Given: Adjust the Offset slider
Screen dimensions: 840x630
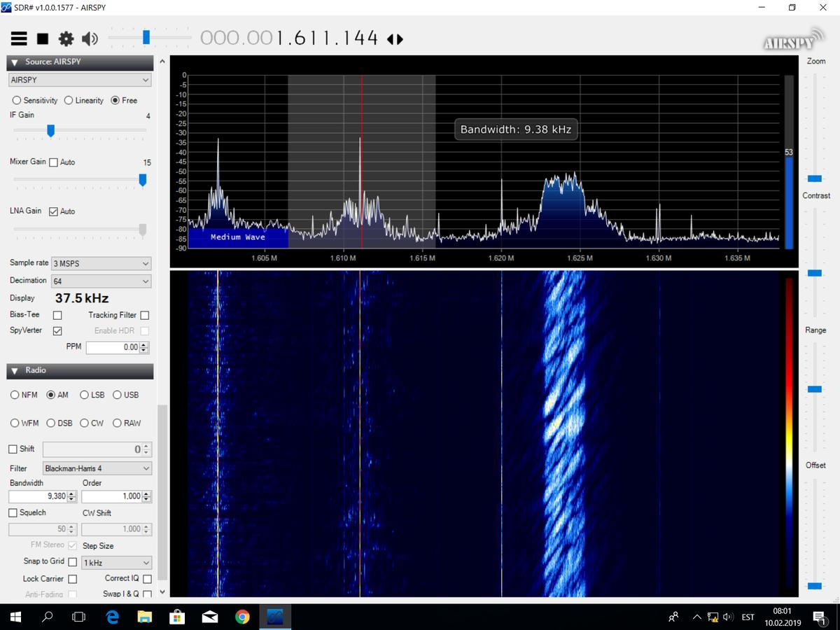Looking at the screenshot, I should [814, 585].
